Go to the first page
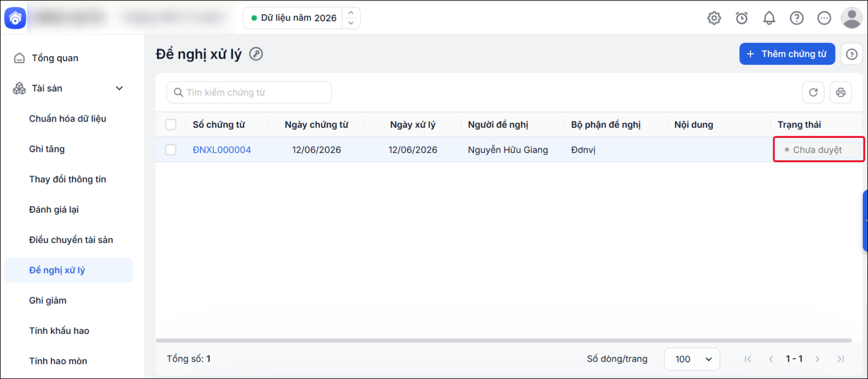Screen dimensions: 868x379 click(x=748, y=359)
